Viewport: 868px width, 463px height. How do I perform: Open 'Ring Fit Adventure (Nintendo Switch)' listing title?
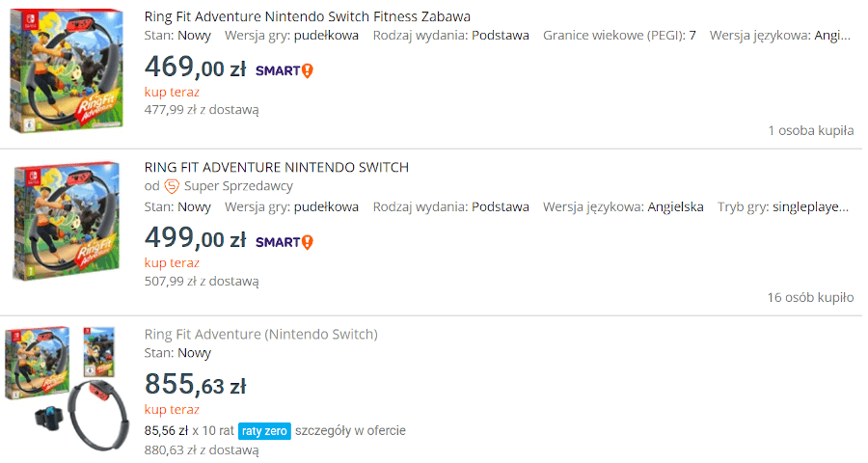(260, 335)
